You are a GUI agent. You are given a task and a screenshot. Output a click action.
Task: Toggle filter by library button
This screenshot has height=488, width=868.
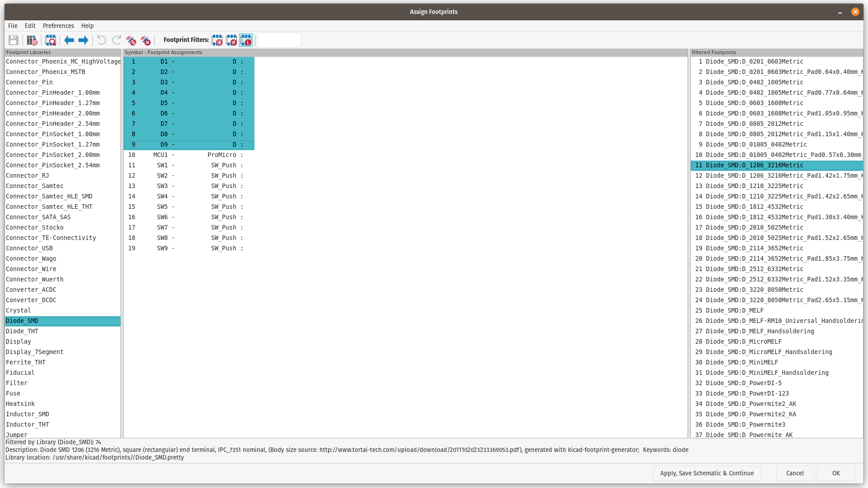pyautogui.click(x=246, y=41)
